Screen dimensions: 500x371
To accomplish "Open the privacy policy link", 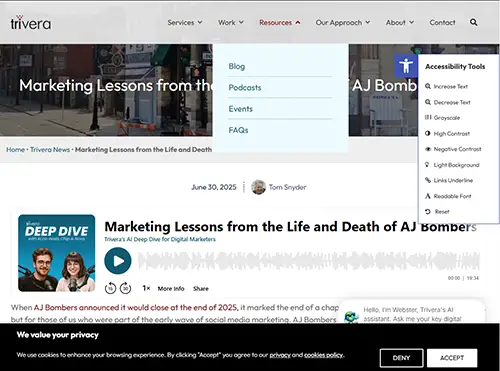I will [x=280, y=355].
